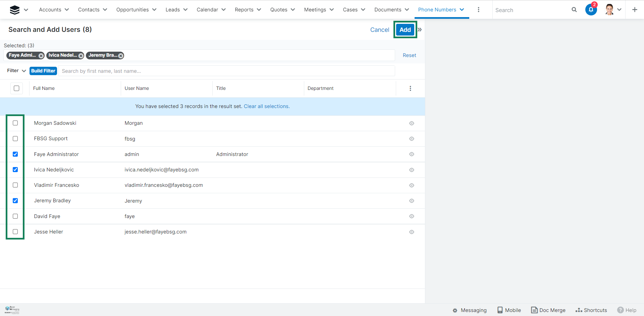
Task: Open column options three-dot menu
Action: [410, 89]
